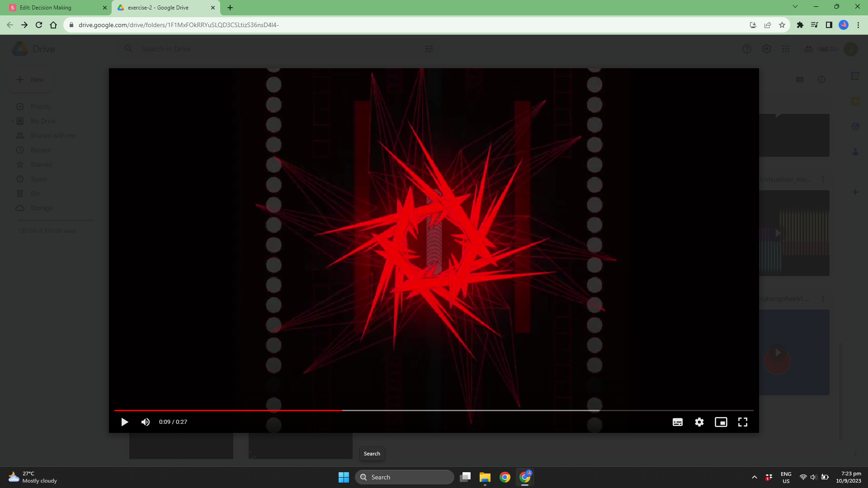Screen dimensions: 868x488
Task: Toggle subtitles captions button
Action: (x=677, y=422)
